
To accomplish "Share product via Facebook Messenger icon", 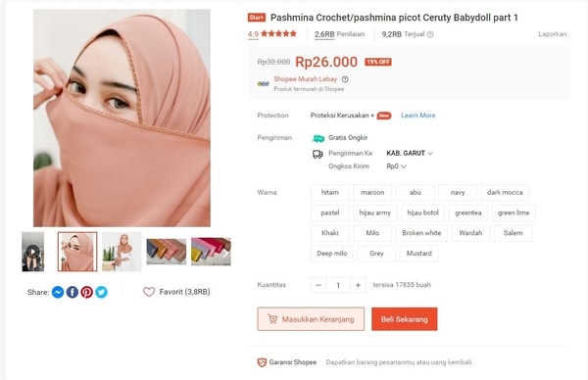I will click(58, 292).
